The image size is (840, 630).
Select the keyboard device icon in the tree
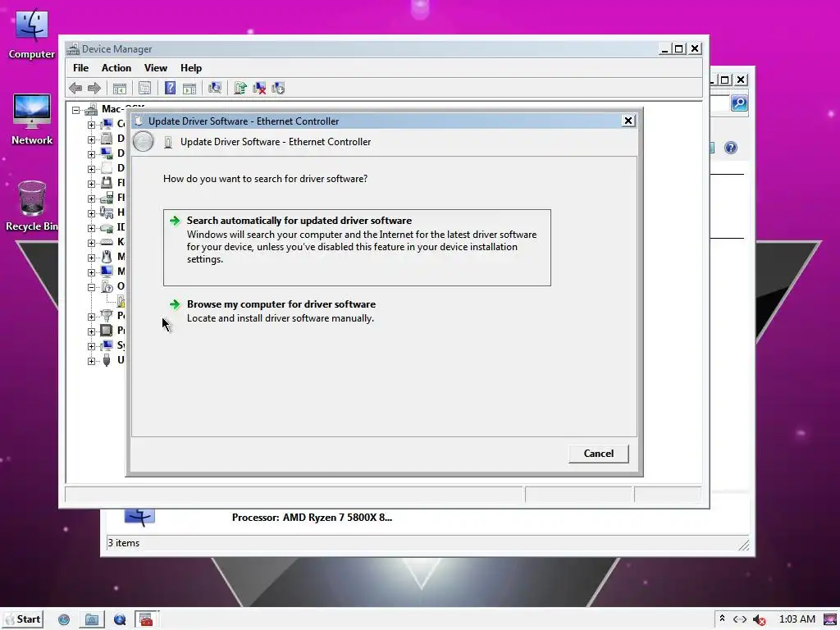point(107,242)
